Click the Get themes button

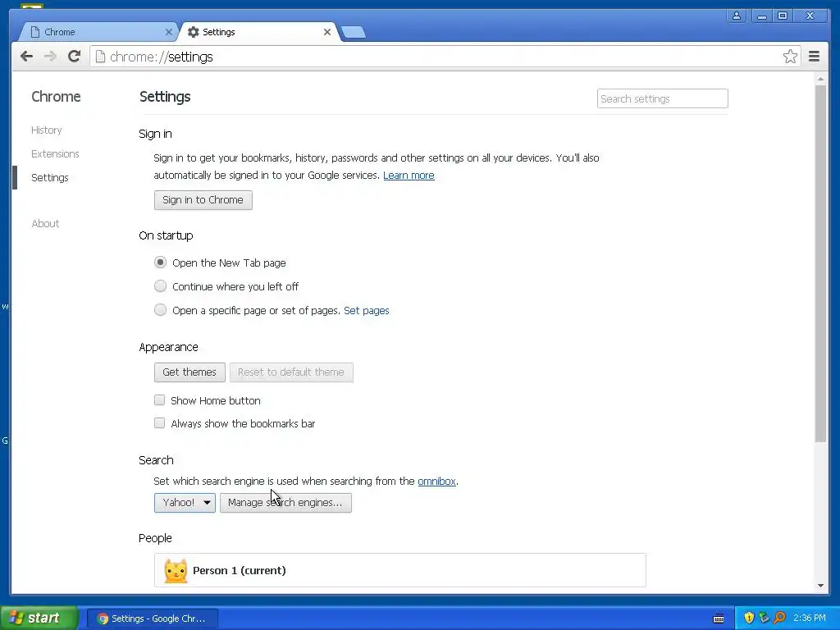click(x=189, y=372)
